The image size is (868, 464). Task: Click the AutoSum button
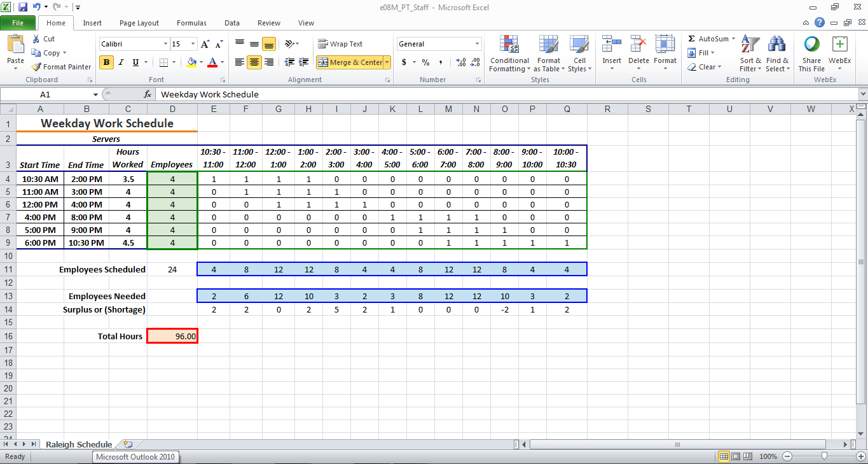708,39
